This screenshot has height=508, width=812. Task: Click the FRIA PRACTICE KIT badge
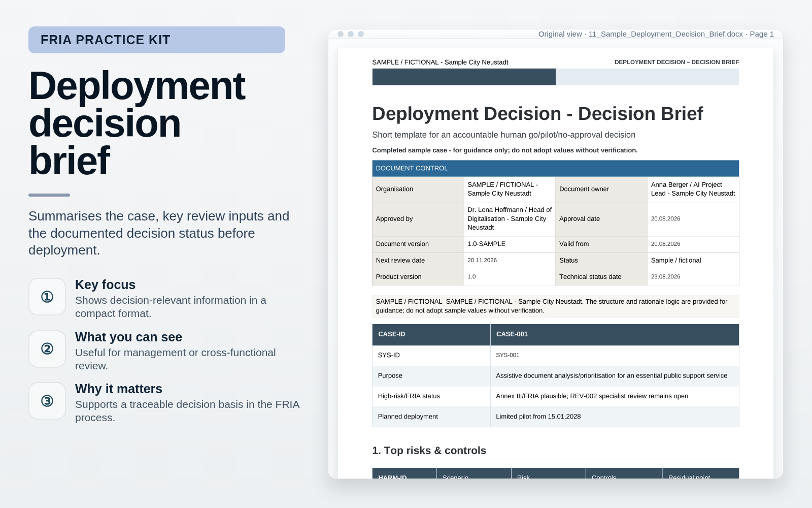pos(157,40)
